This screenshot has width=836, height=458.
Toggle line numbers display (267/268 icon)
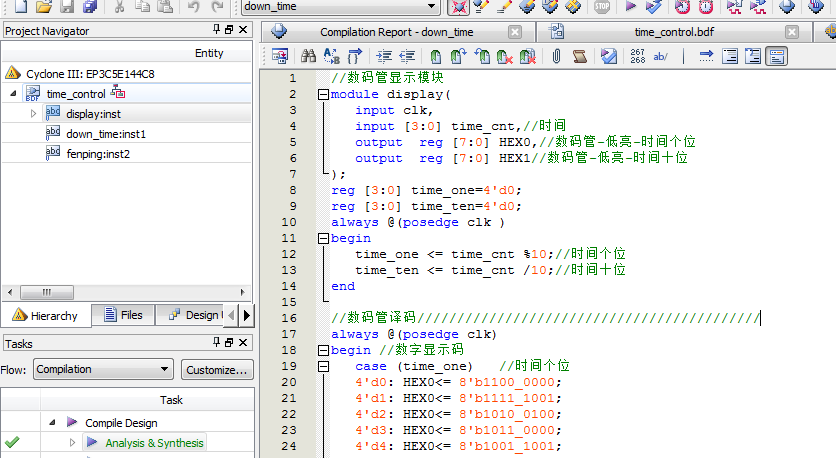coord(637,57)
